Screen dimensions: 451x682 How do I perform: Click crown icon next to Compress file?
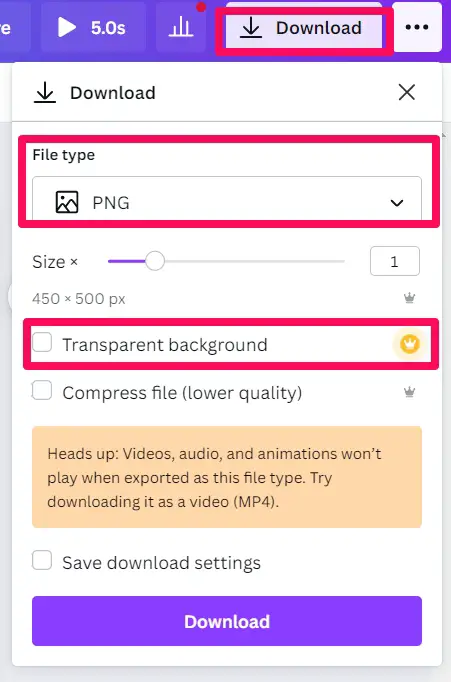point(409,392)
